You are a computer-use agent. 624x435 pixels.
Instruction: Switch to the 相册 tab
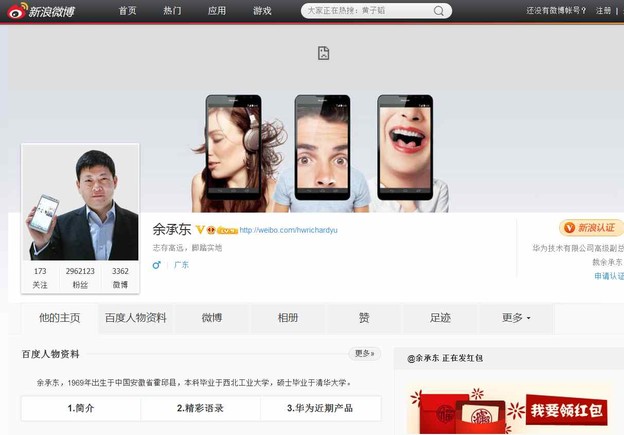(x=288, y=318)
